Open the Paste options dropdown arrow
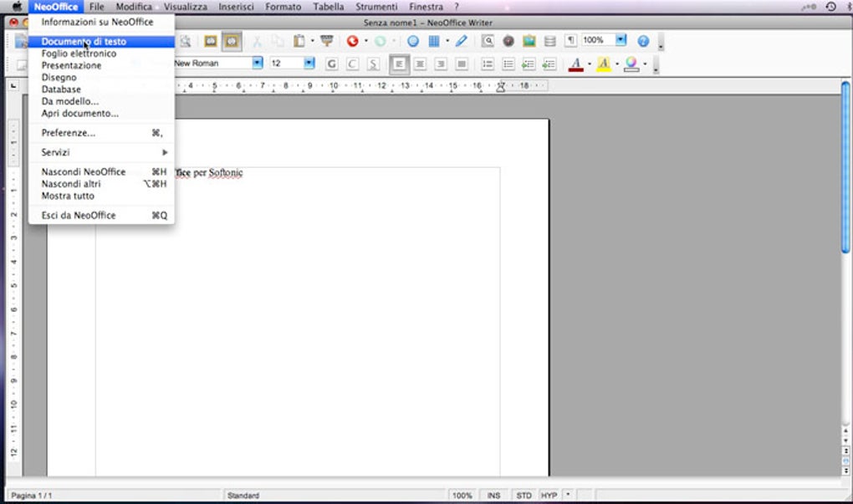 click(x=312, y=41)
